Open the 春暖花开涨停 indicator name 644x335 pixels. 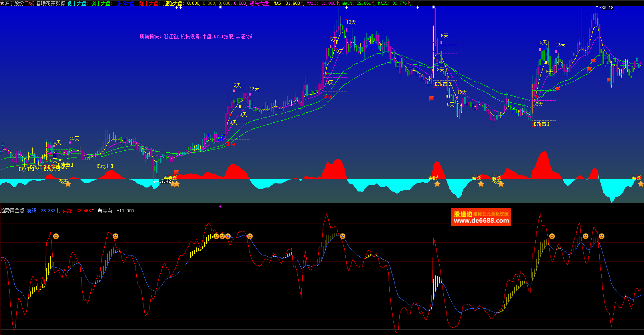(x=50, y=3)
